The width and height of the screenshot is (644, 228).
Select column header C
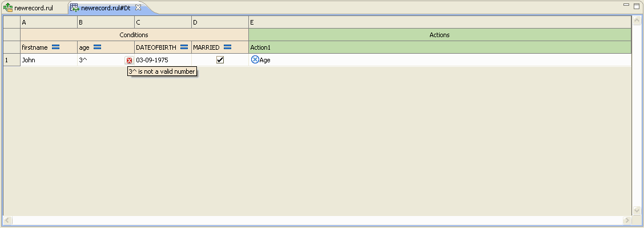point(163,22)
